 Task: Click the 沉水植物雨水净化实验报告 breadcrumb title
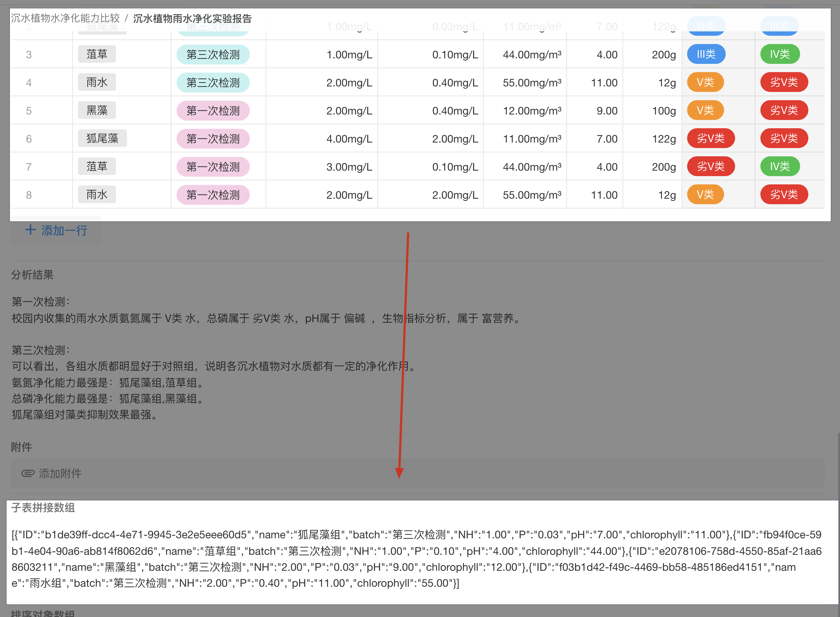[193, 19]
